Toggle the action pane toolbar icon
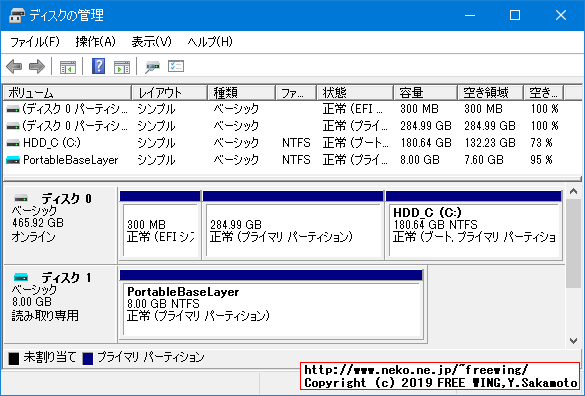The width and height of the screenshot is (585, 396). [122, 67]
